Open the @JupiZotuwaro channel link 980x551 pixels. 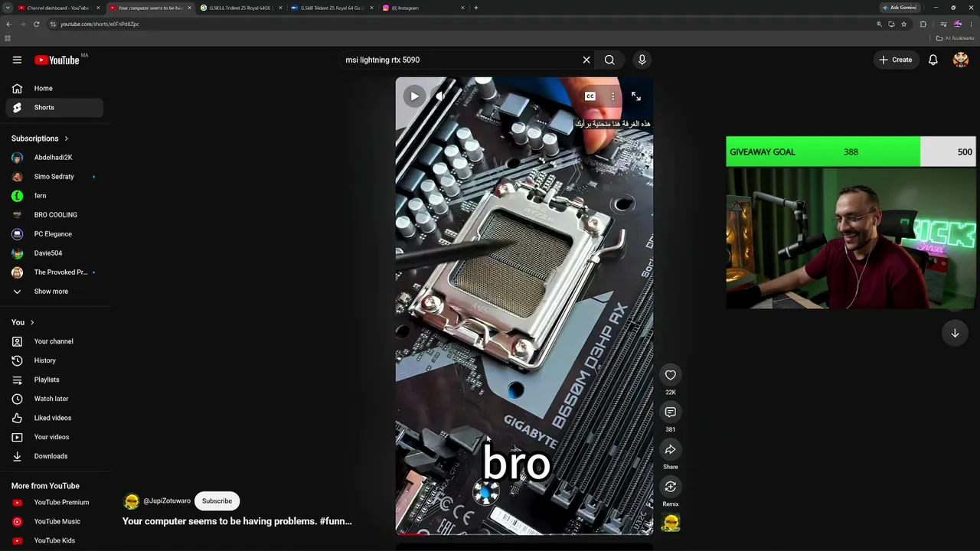click(x=167, y=501)
